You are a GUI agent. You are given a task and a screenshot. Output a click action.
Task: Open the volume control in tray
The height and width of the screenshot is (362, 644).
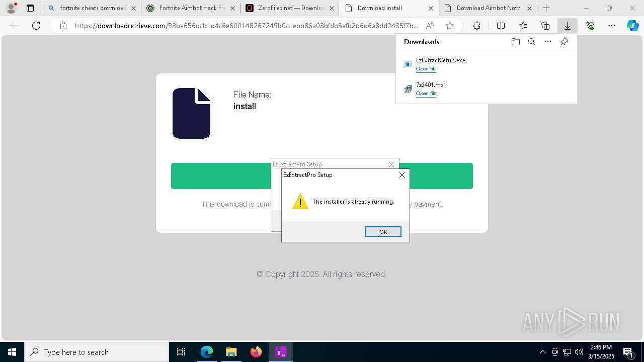click(x=579, y=352)
